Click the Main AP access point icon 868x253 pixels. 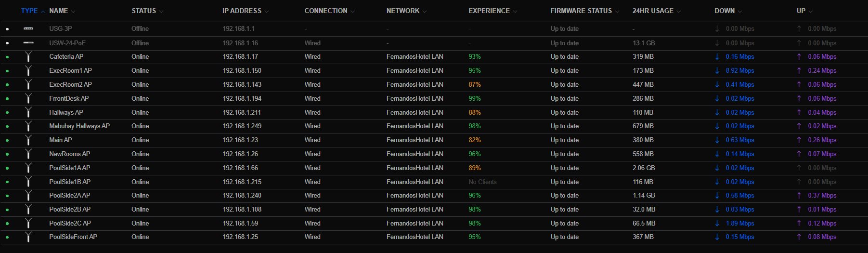[x=28, y=140]
